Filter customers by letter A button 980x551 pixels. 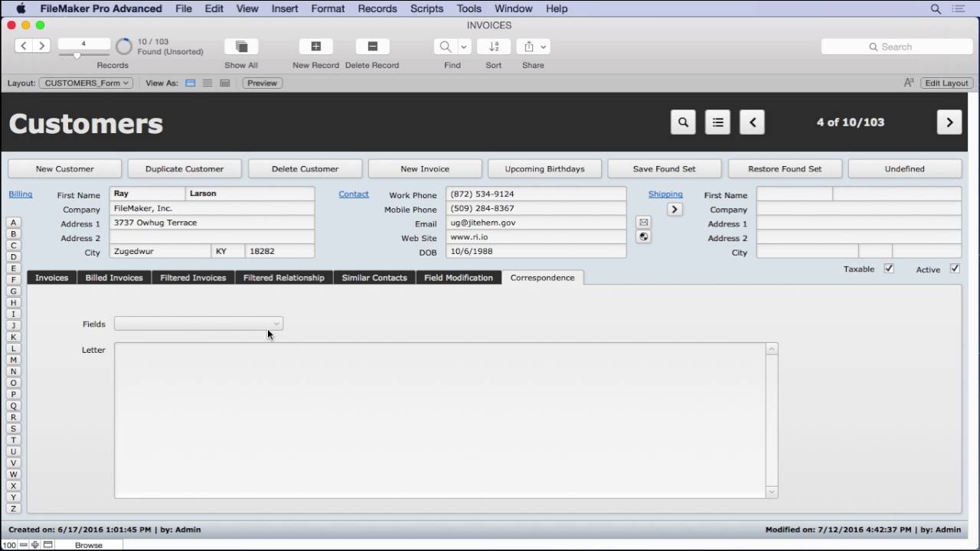(x=13, y=223)
